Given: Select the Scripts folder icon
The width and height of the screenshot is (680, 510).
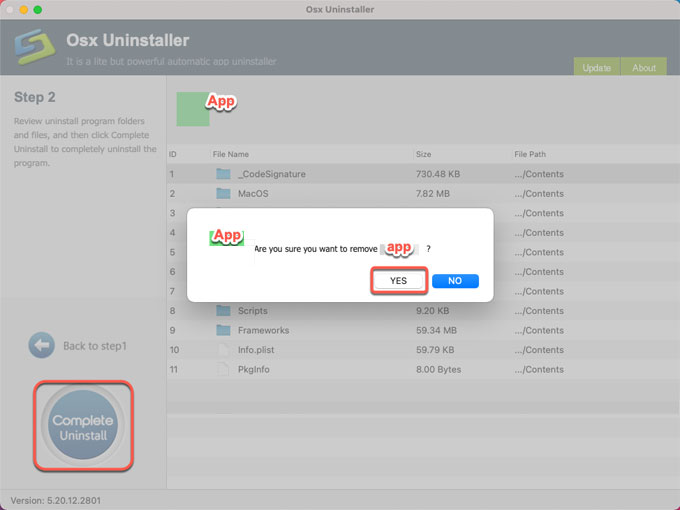Looking at the screenshot, I should coord(223,311).
